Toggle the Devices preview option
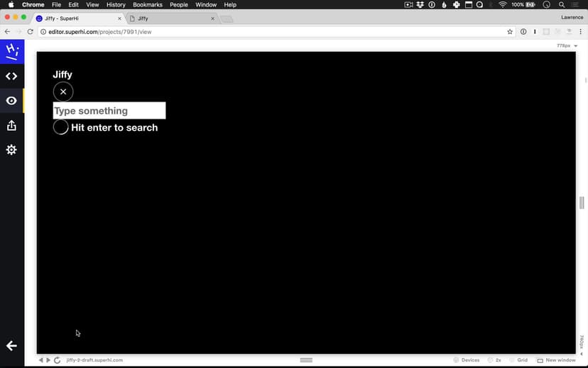 (466, 360)
